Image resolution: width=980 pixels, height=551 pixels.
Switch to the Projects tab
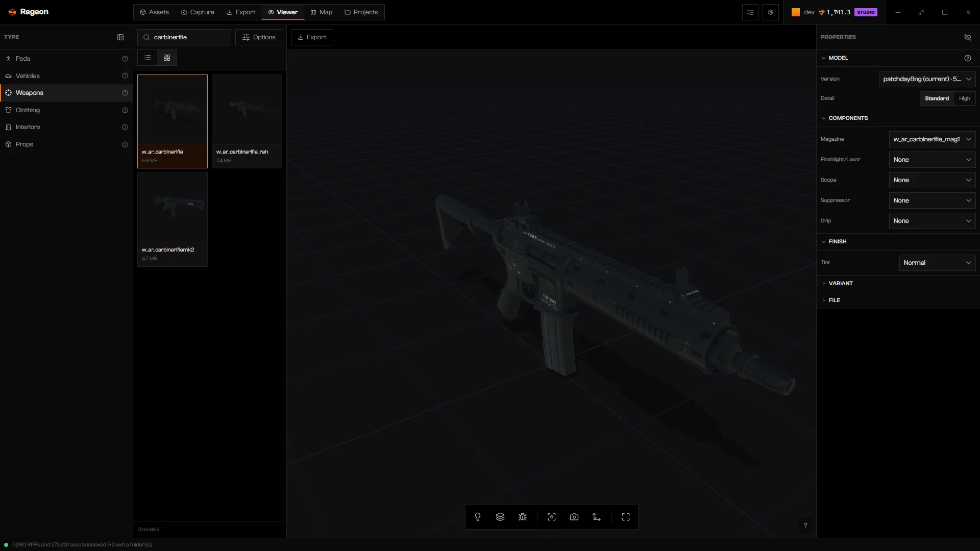pos(361,12)
